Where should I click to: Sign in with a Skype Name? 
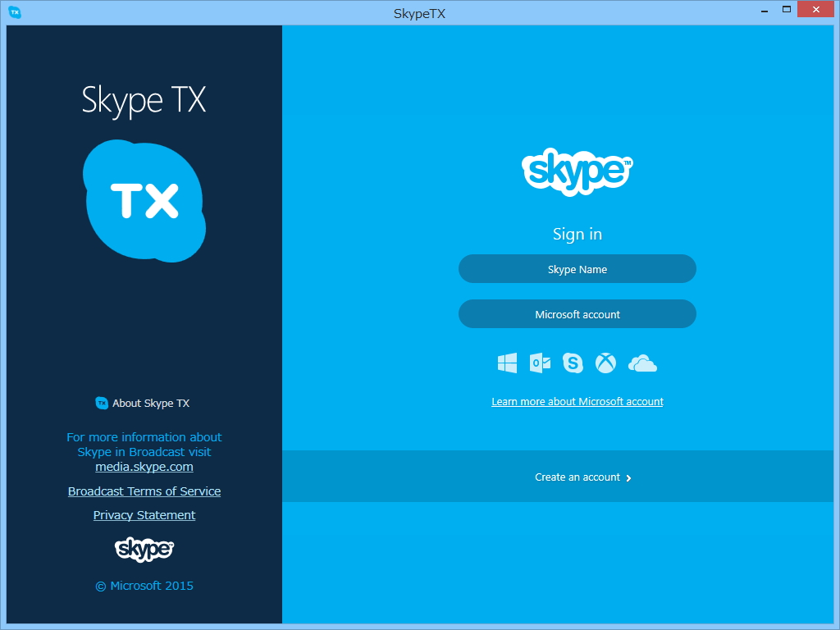(577, 268)
